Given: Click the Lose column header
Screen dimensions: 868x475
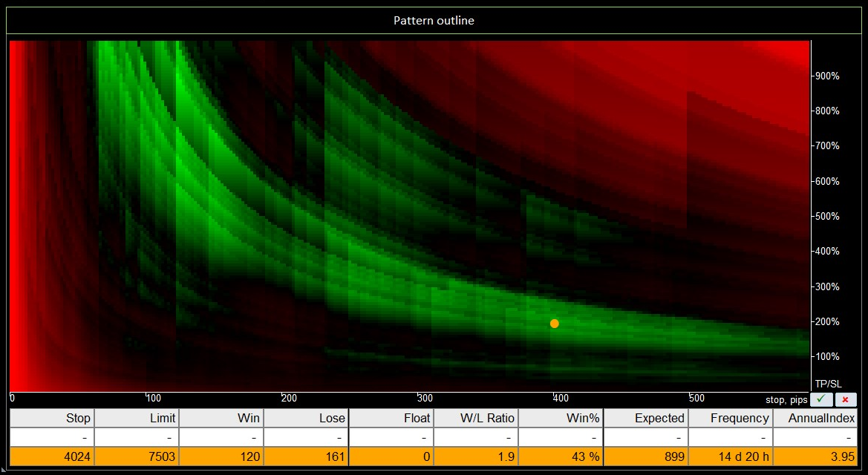Looking at the screenshot, I should (306, 418).
